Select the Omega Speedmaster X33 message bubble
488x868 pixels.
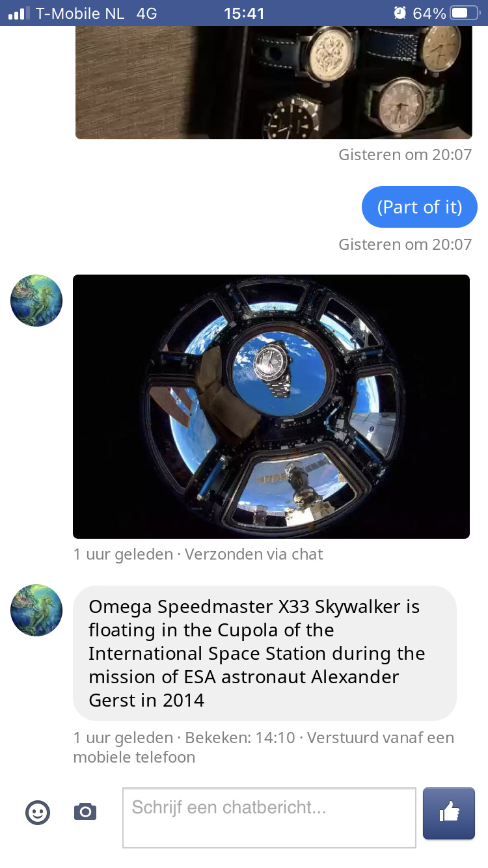pyautogui.click(x=265, y=653)
